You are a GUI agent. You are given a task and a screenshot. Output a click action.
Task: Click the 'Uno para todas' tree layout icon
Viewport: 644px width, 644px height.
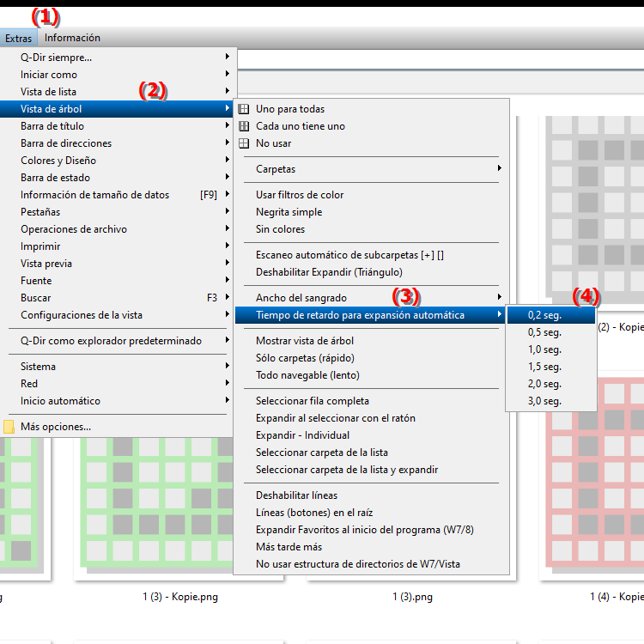(244, 109)
